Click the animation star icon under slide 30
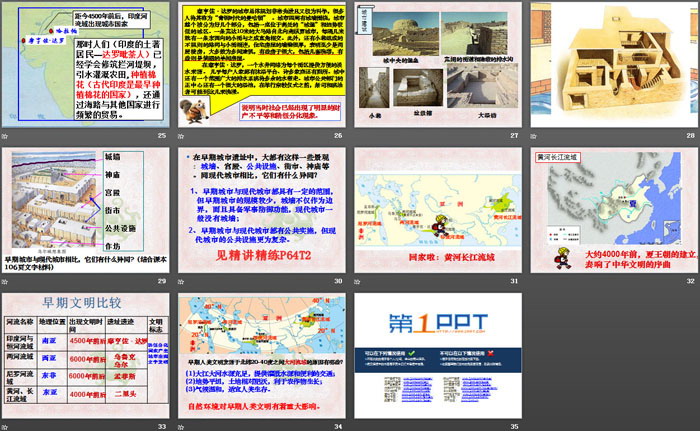This screenshot has width=700, height=431. pyautogui.click(x=182, y=280)
